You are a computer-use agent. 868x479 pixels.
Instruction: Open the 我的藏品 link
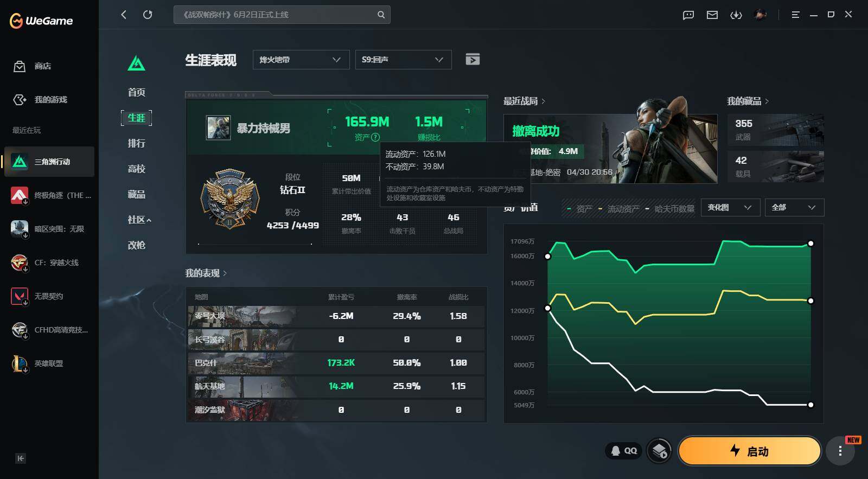click(748, 101)
